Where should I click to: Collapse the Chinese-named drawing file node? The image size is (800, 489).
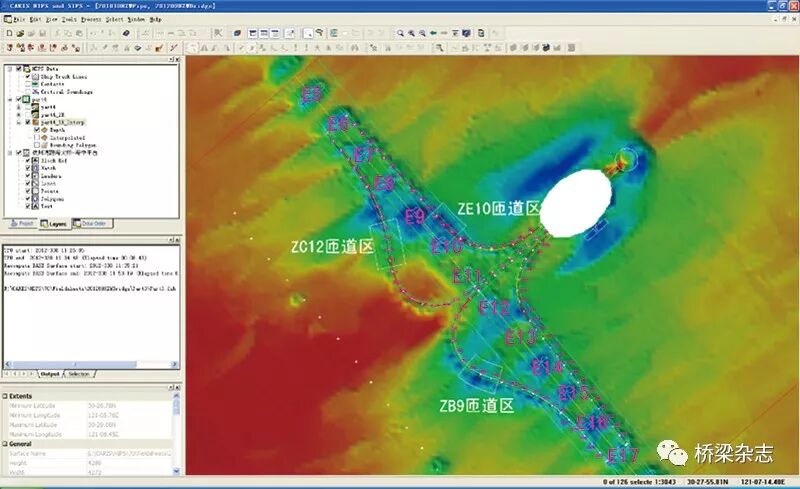[x=10, y=153]
